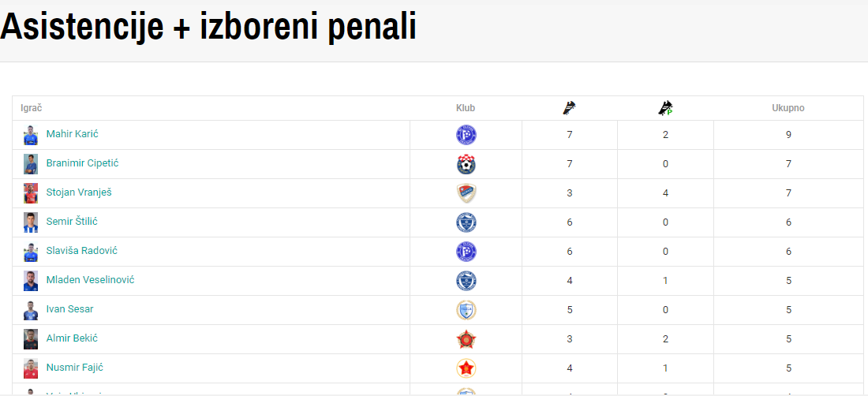Open Stojan Vranješ's club shield crest
Viewport: 868px width, 396px height.
pyautogui.click(x=466, y=193)
